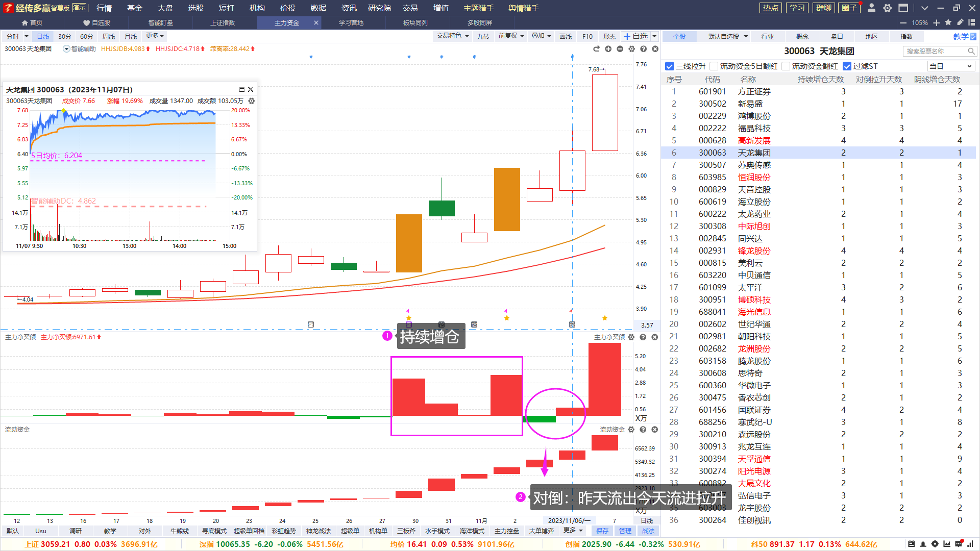Open main chart help question icon
Viewport: 980px width, 551px height.
643,49
